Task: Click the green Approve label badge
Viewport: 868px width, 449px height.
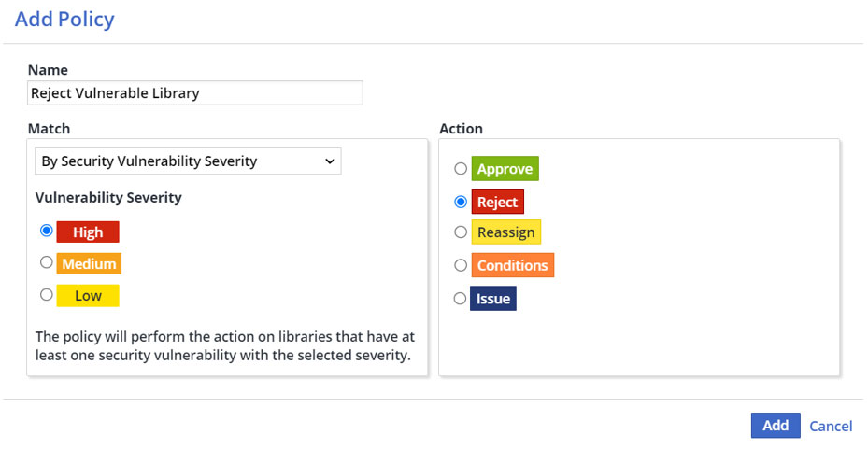Action: (x=505, y=169)
